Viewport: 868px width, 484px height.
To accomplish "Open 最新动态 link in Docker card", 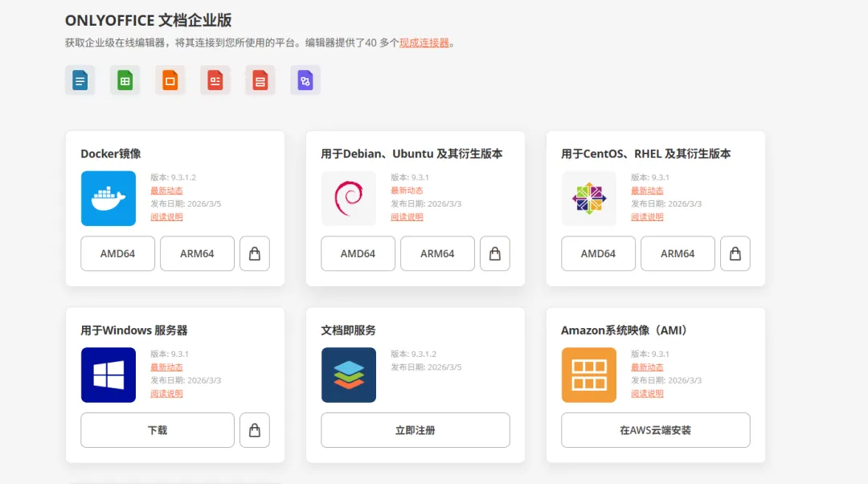I will coord(166,191).
